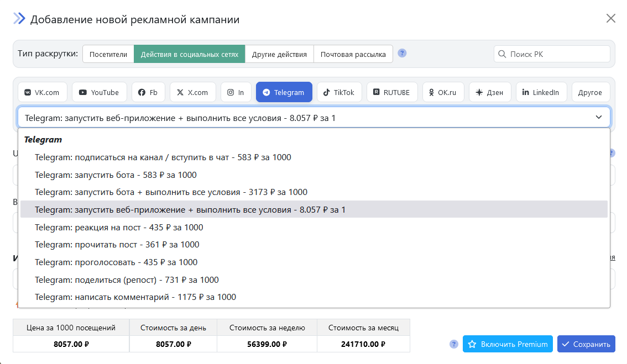The image size is (627, 364).
Task: Select the RUTUBE platform button
Action: tap(391, 92)
